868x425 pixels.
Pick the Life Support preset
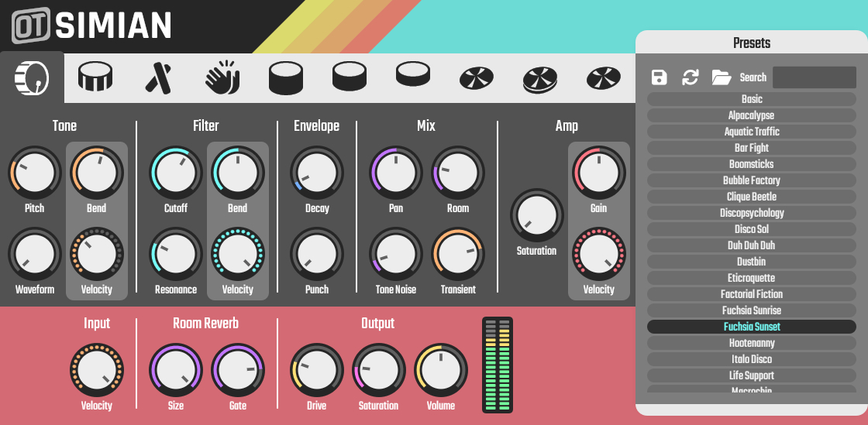(x=752, y=375)
